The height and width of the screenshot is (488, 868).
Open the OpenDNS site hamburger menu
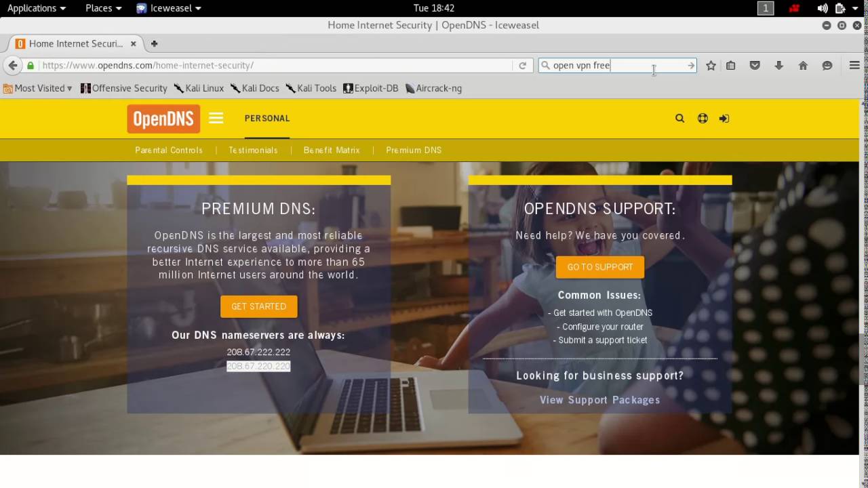point(216,118)
